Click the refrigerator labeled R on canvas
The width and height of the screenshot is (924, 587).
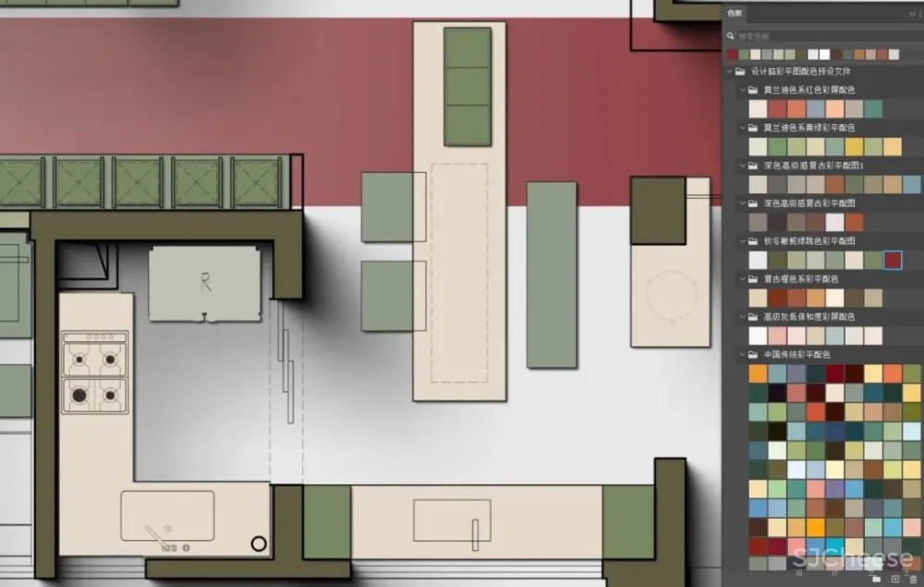click(205, 284)
